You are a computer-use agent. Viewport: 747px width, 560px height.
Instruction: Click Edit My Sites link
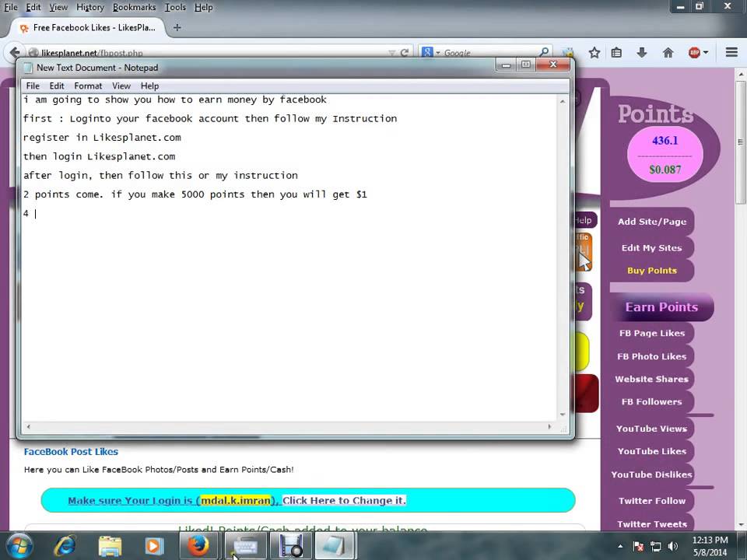pos(652,247)
